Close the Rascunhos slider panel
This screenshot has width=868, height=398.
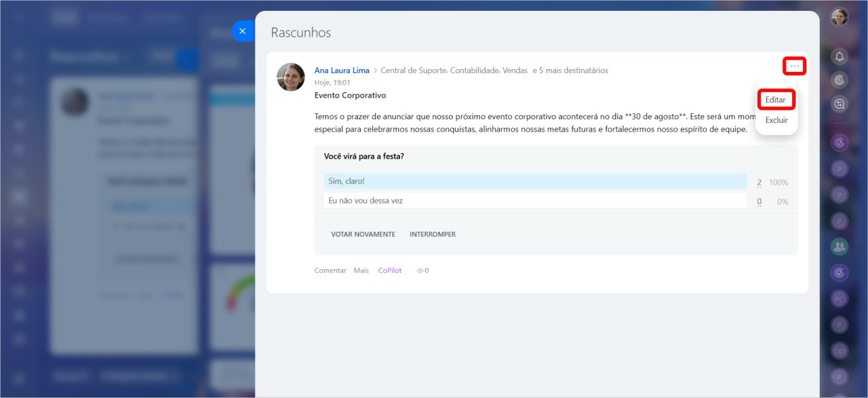point(242,31)
